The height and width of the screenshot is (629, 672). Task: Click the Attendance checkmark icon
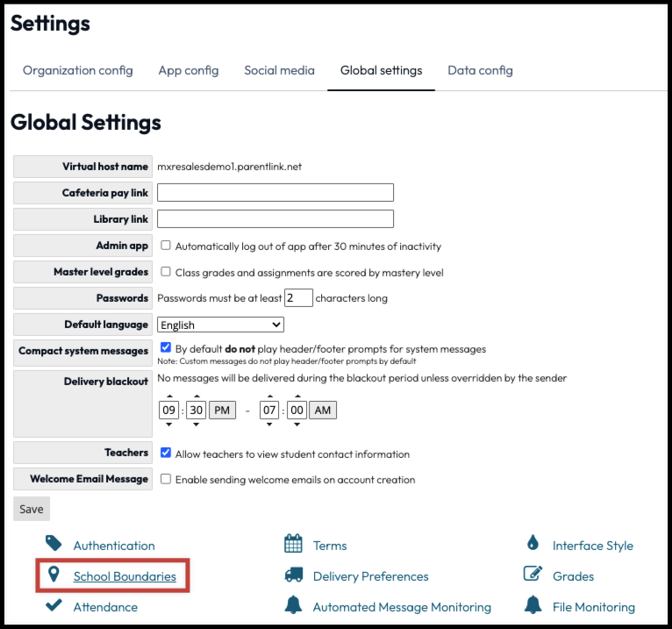pos(54,605)
